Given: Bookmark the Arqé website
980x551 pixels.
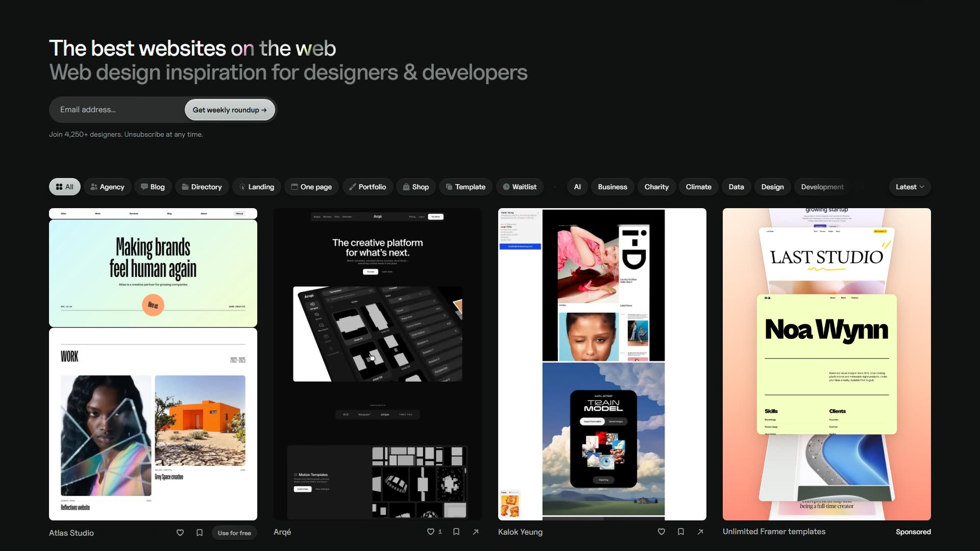Looking at the screenshot, I should 456,532.
